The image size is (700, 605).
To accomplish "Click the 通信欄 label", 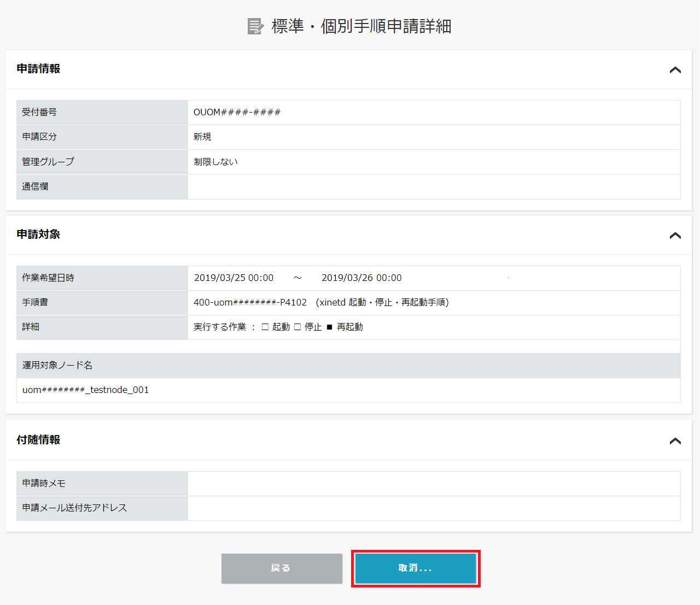I will pyautogui.click(x=35, y=186).
